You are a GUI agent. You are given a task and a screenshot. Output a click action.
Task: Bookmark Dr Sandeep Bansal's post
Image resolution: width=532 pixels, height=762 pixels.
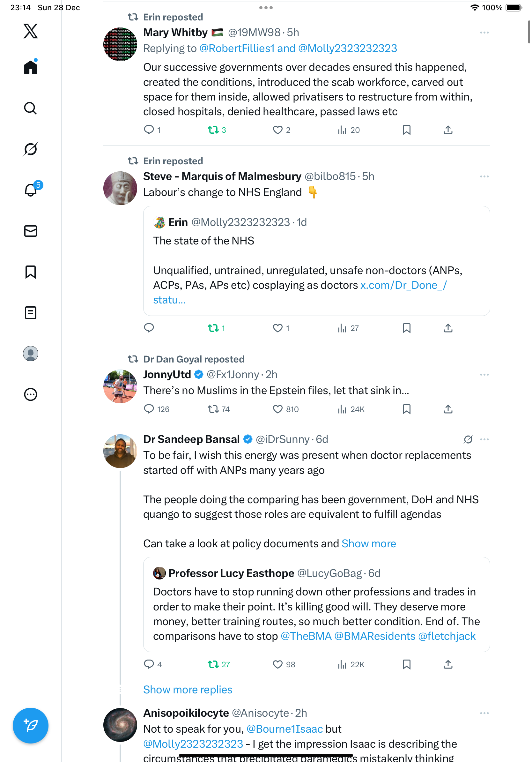pyautogui.click(x=406, y=664)
